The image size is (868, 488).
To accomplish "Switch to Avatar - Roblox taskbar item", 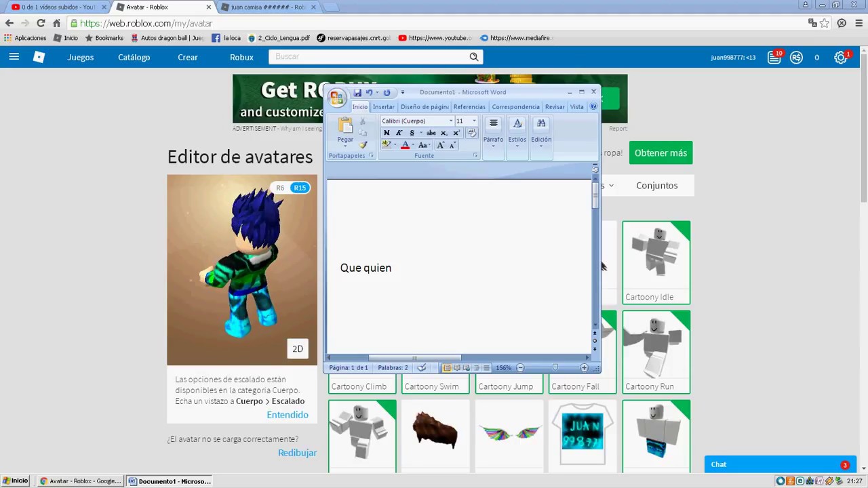I will [x=80, y=481].
